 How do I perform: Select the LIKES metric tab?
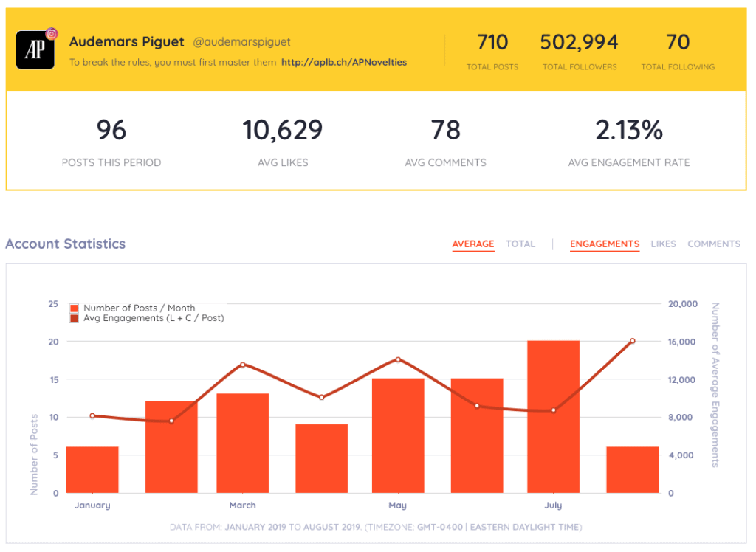(664, 244)
